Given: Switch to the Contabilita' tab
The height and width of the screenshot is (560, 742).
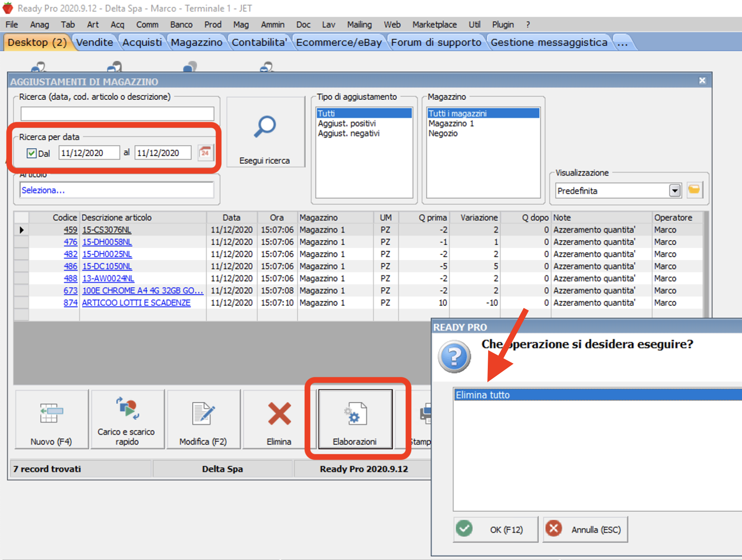Looking at the screenshot, I should click(x=259, y=42).
